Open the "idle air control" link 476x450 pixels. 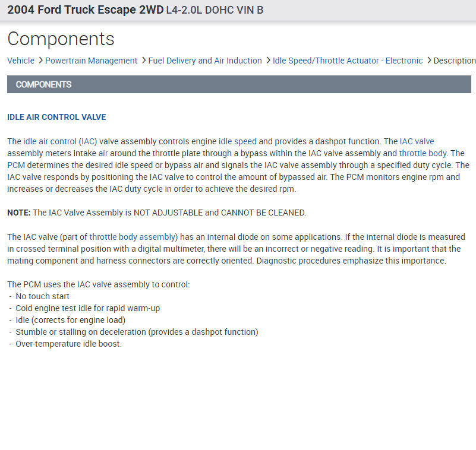50,141
